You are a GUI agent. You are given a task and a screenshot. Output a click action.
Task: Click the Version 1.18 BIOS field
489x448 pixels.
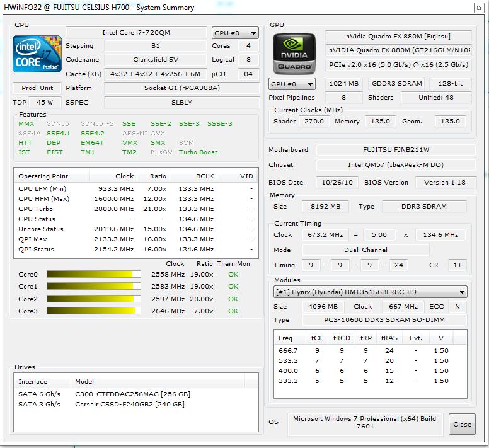click(x=446, y=182)
